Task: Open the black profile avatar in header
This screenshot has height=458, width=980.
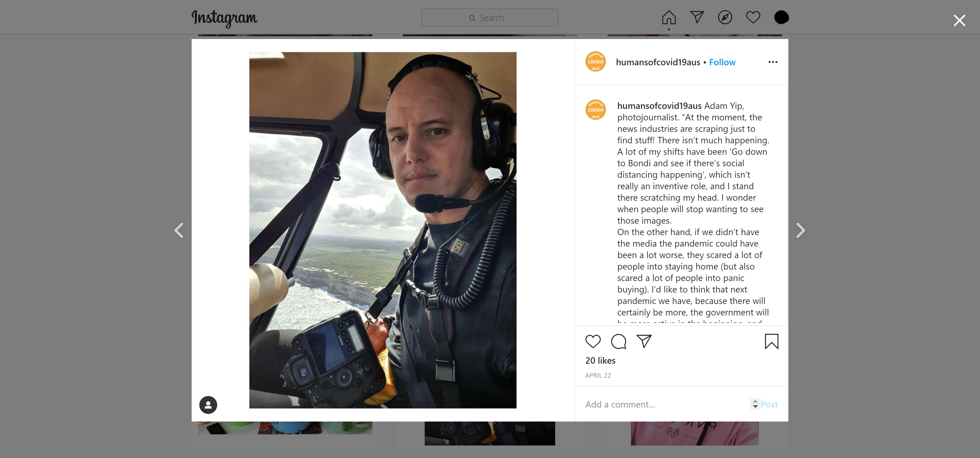Action: click(x=781, y=18)
